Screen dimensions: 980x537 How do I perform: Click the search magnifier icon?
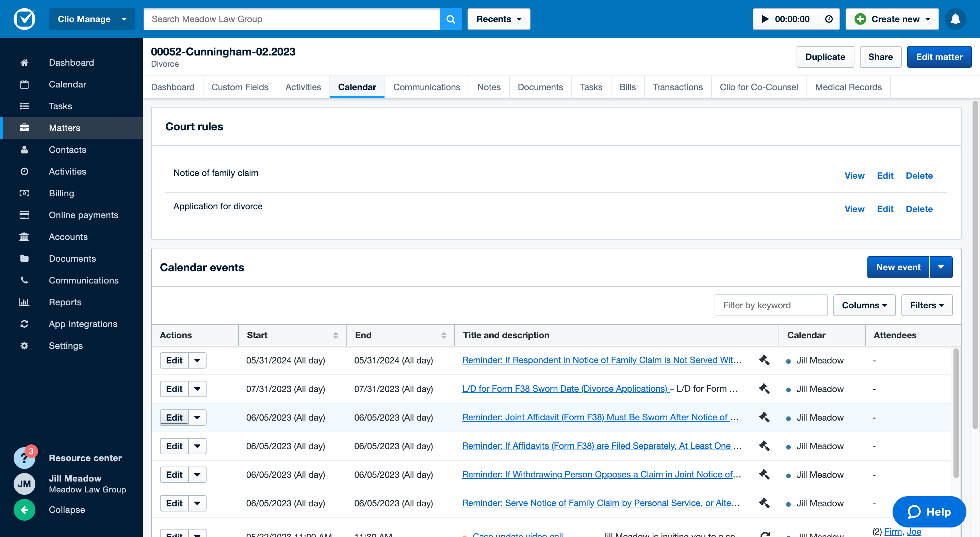(451, 19)
